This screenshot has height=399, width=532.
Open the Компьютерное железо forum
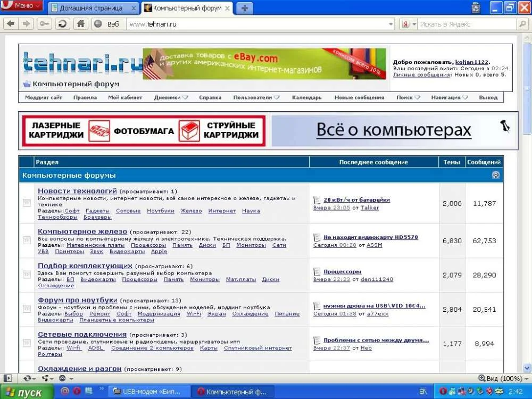coord(82,231)
